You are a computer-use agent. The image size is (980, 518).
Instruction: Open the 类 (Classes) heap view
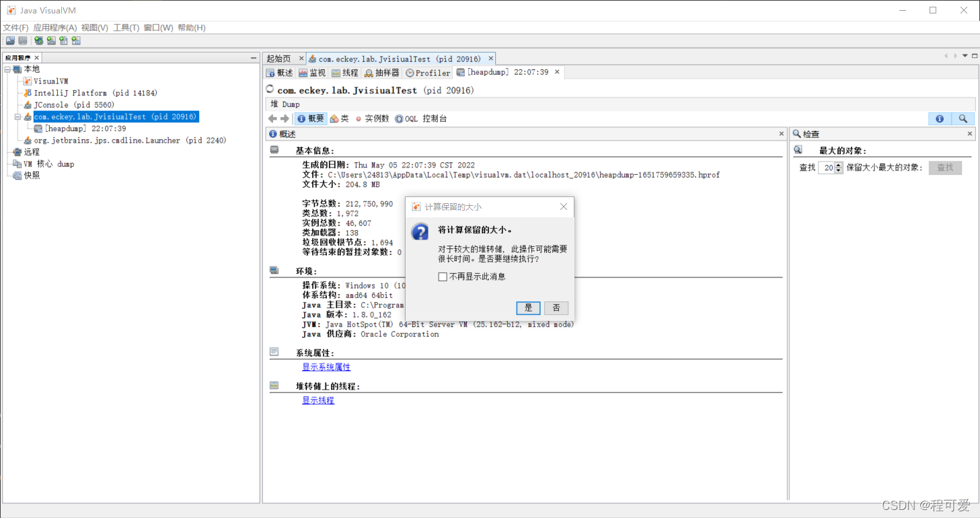point(340,118)
